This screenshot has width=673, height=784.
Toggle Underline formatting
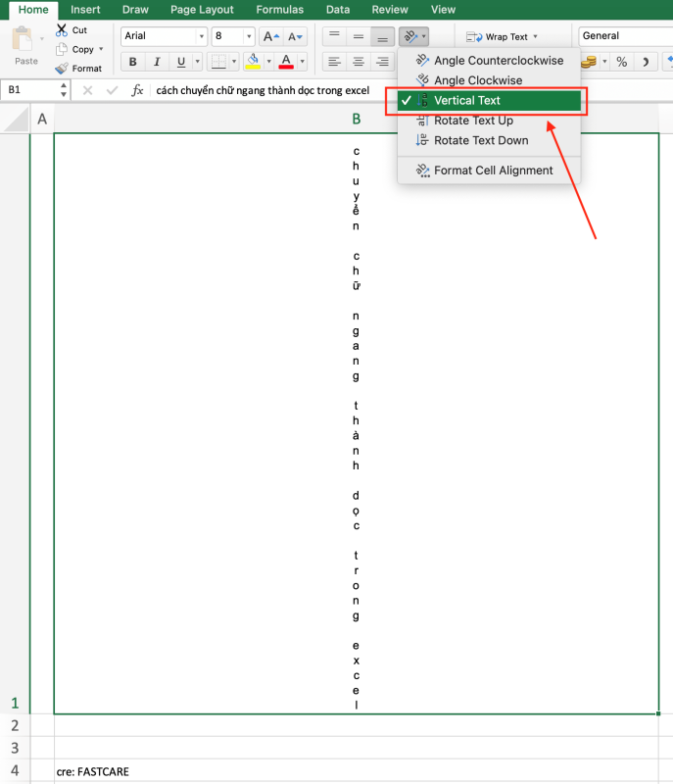tap(181, 62)
